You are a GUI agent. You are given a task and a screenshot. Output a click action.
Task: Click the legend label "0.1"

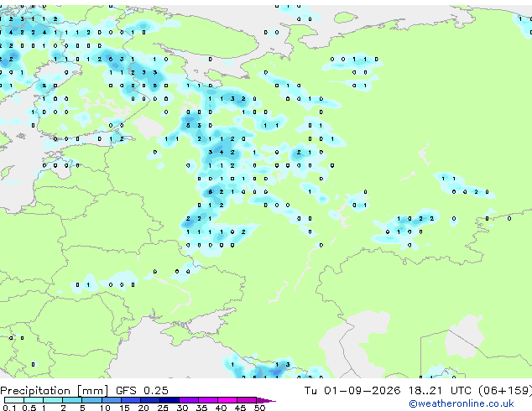click(x=9, y=408)
